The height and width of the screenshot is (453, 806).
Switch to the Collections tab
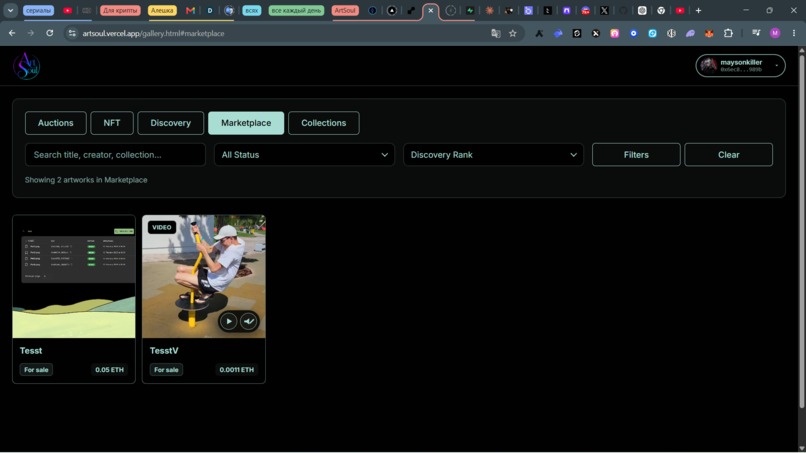[323, 123]
